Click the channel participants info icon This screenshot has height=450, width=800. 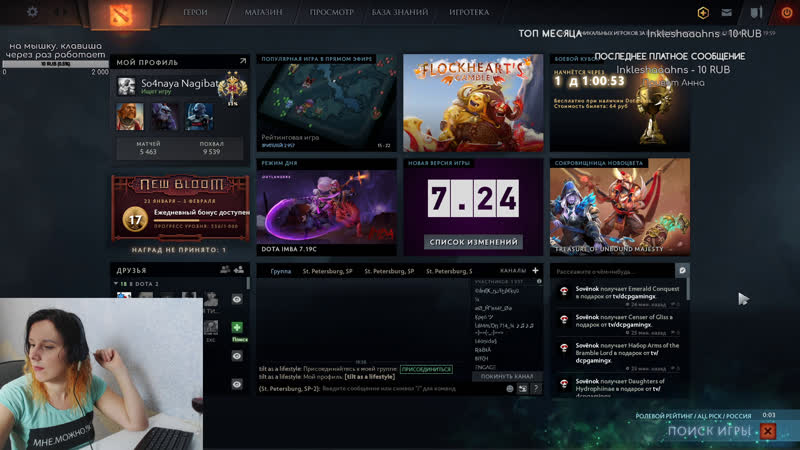[x=539, y=282]
